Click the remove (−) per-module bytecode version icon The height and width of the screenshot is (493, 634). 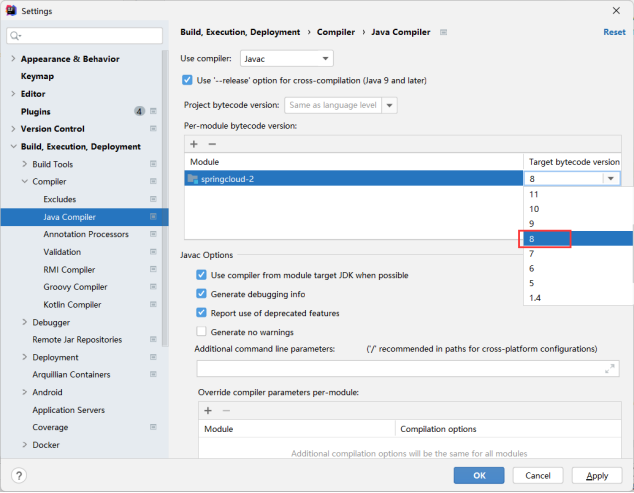click(x=212, y=144)
